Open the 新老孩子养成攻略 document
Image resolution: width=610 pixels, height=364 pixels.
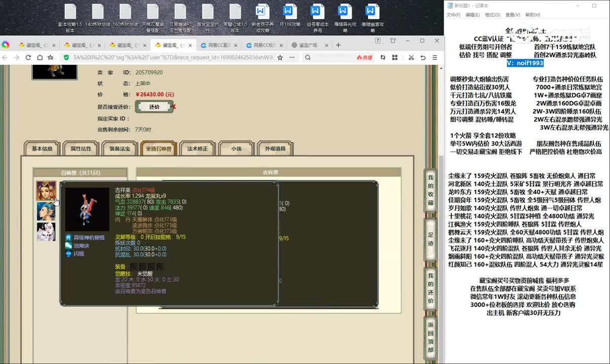click(263, 18)
